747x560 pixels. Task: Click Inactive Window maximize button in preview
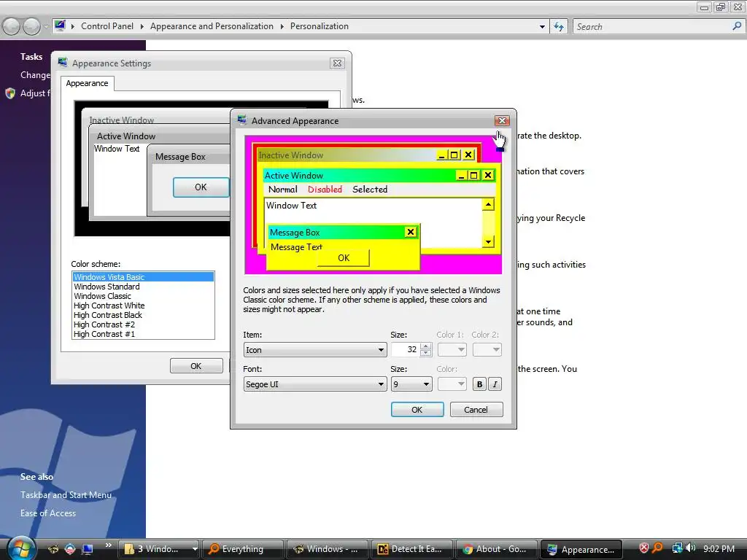[454, 155]
